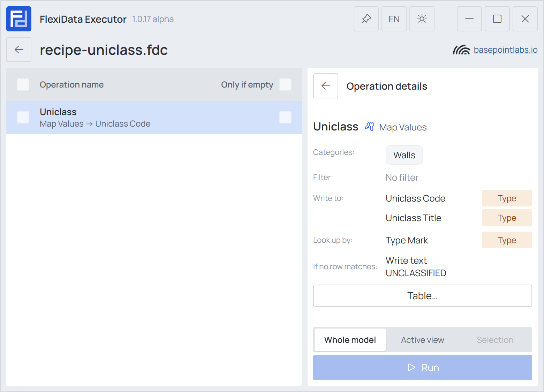This screenshot has height=392, width=544.
Task: Click the 'recipe-uniclass.fdc' file title
Action: [x=104, y=50]
